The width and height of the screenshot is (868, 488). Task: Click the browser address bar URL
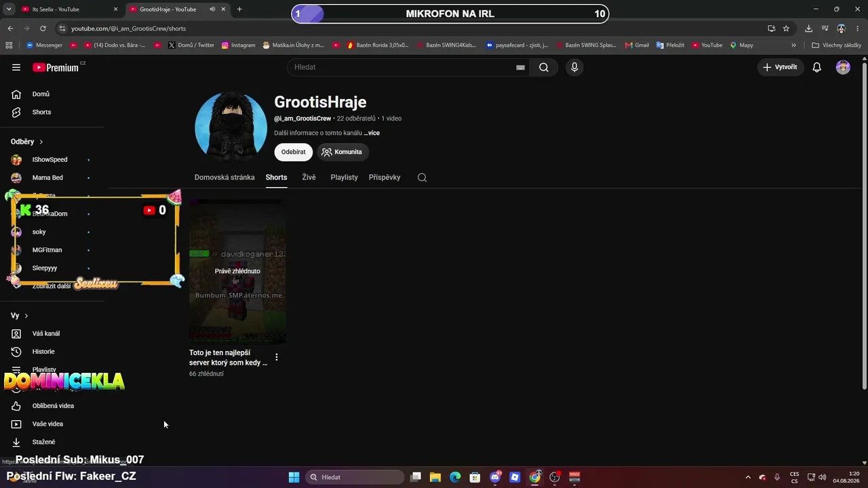pos(128,28)
